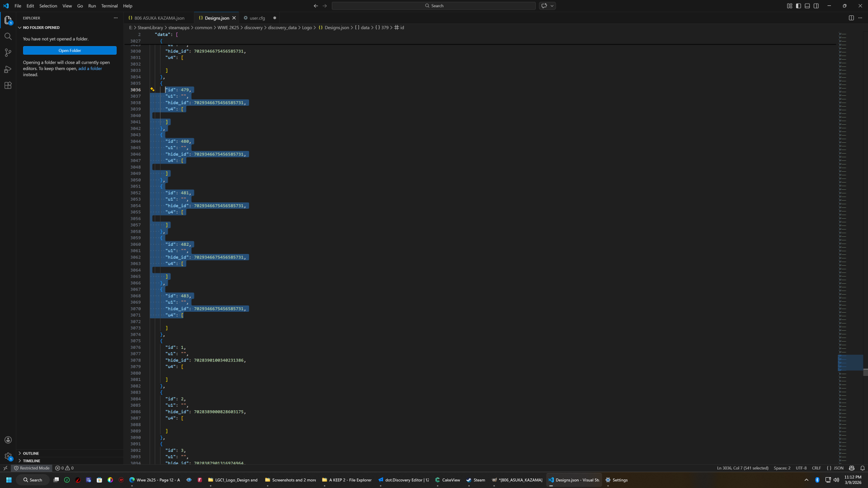Click the Copilot status icon in status bar

(852, 468)
